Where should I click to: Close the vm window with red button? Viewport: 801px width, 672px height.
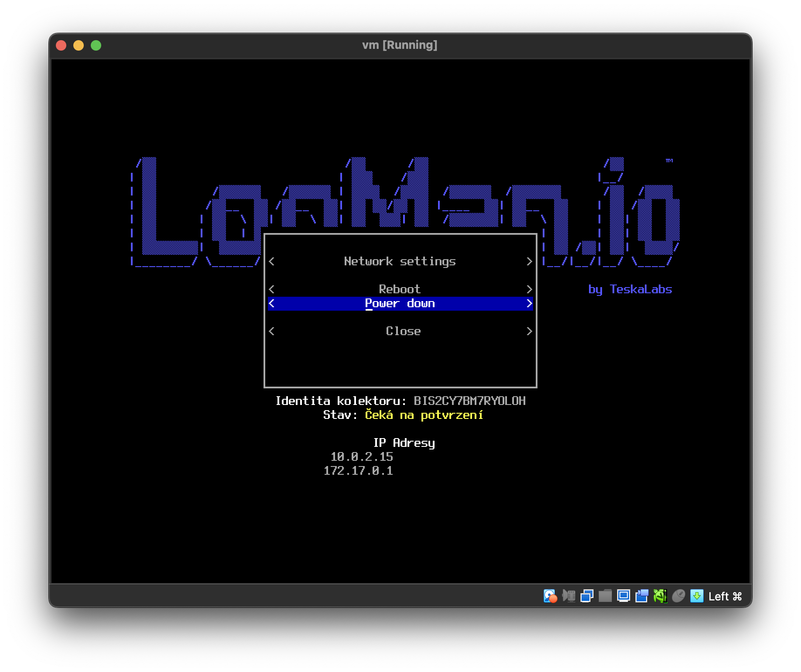(61, 45)
